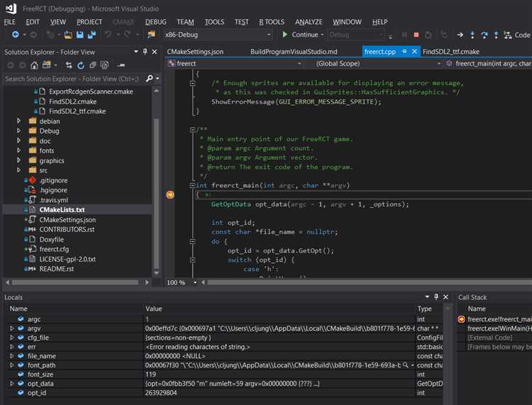Click the search magnifier in Solution Explorer
The image size is (532, 405).
[x=149, y=78]
